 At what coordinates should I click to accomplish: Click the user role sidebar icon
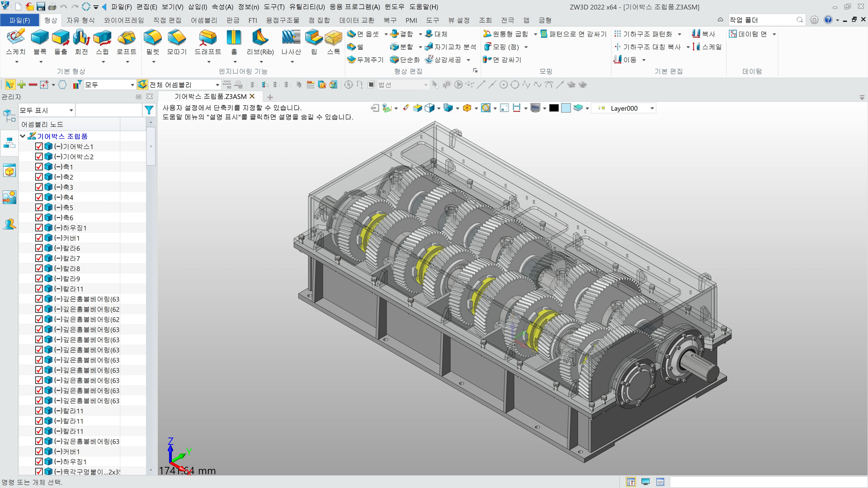click(x=9, y=224)
